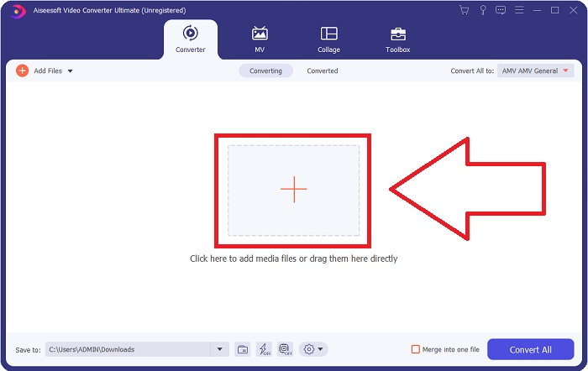
Task: Click the dashed plus area to add media
Action: 293,190
